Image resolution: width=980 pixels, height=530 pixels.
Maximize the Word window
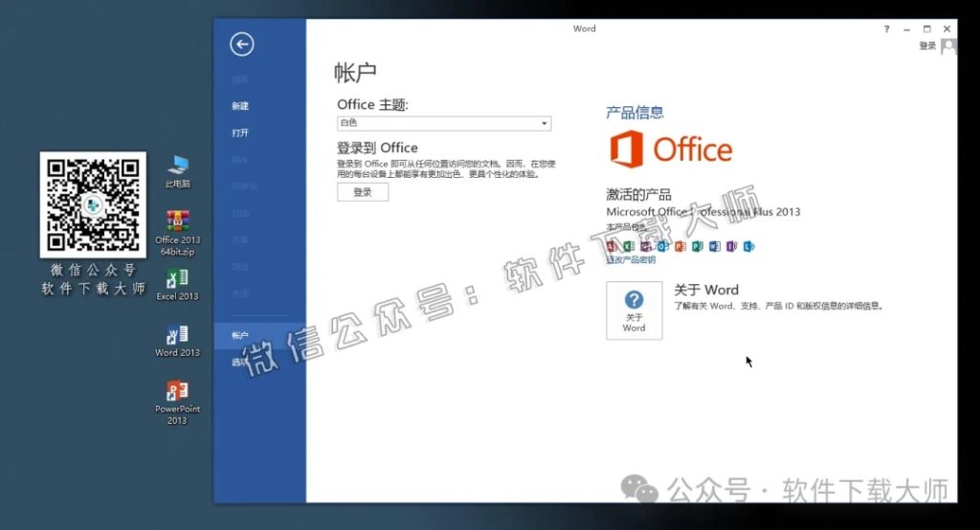click(926, 29)
